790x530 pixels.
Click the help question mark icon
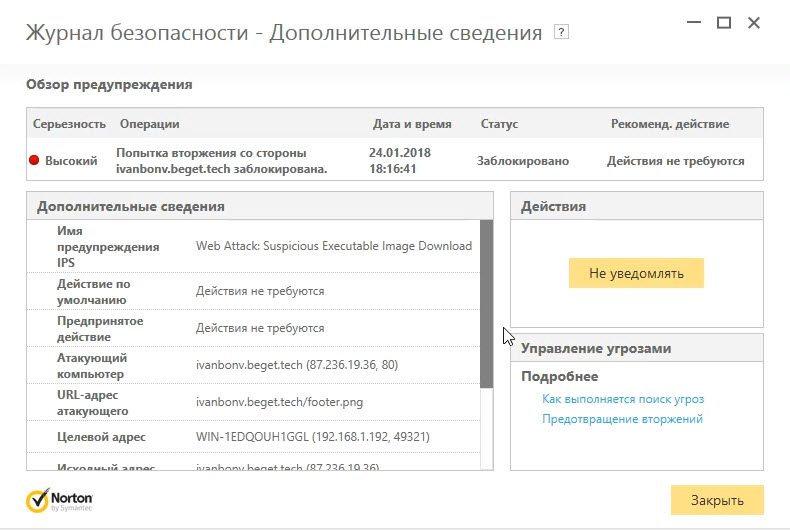pyautogui.click(x=561, y=33)
